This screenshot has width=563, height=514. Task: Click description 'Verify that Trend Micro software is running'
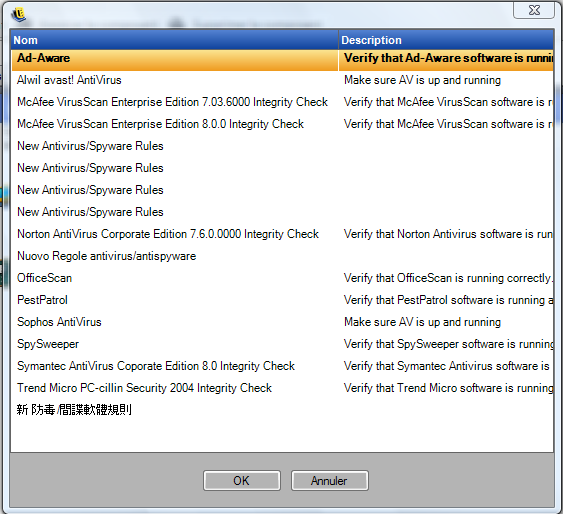tap(448, 388)
